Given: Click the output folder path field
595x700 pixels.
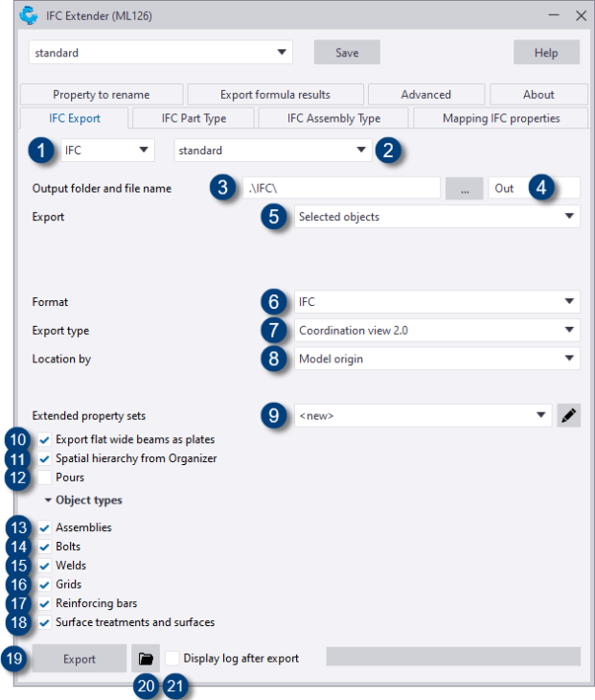Looking at the screenshot, I should 341,188.
